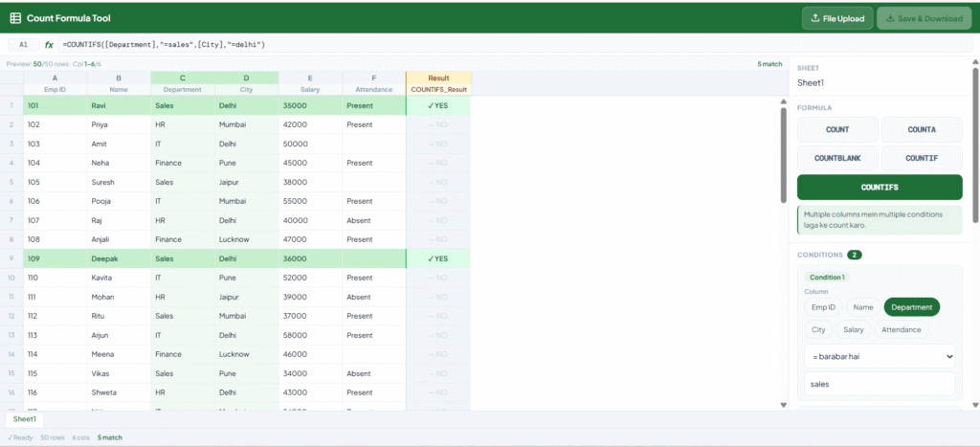Click the name cell 'Deepak'

tap(119, 258)
